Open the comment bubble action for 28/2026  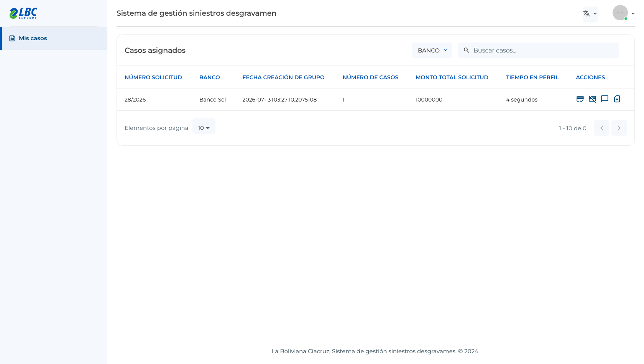point(605,99)
